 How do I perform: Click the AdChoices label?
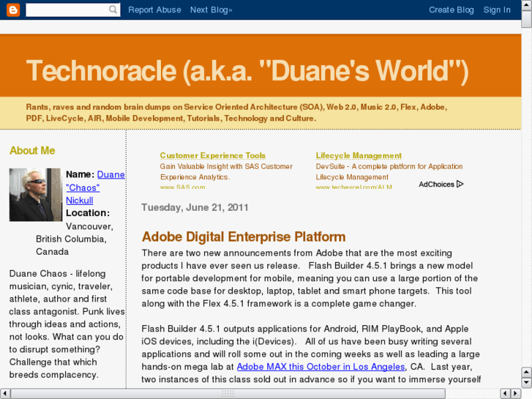tap(436, 184)
